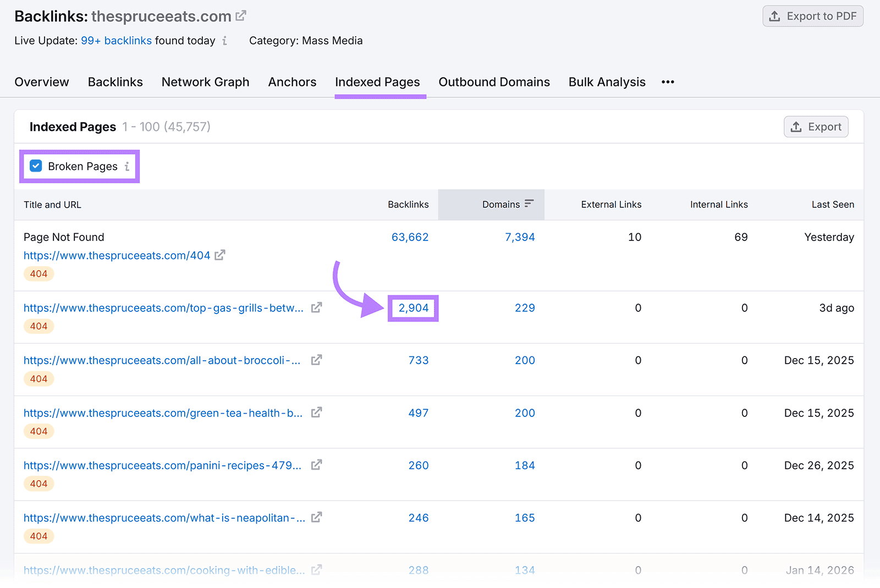Click the sort icon in the Domains column
The height and width of the screenshot is (588, 880).
click(x=529, y=204)
